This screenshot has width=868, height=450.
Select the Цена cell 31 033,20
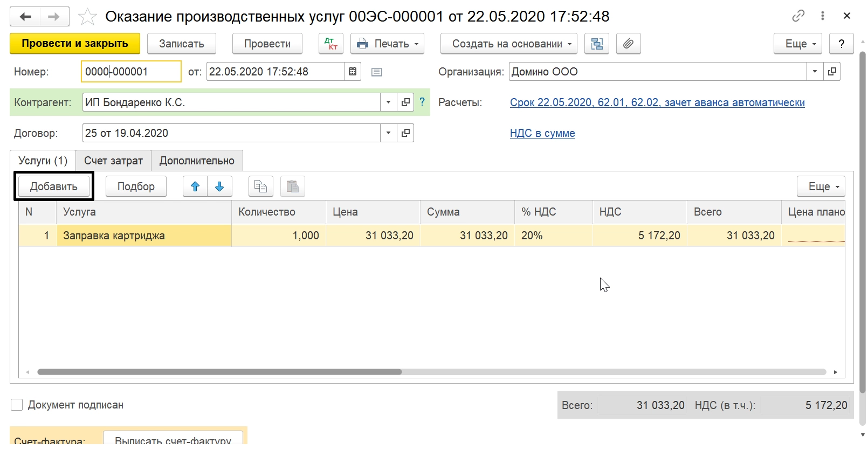click(x=373, y=236)
